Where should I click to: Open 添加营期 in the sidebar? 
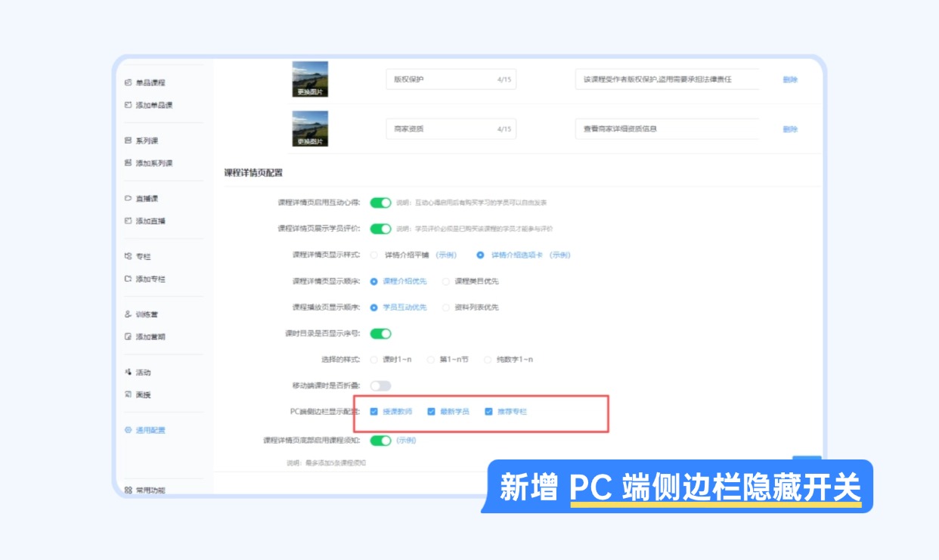pos(150,337)
